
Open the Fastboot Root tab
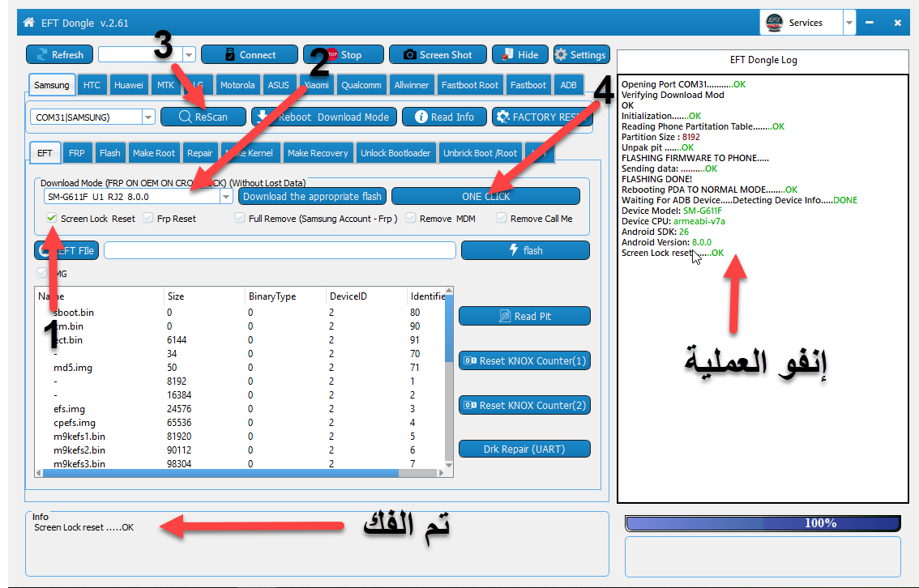[x=470, y=85]
